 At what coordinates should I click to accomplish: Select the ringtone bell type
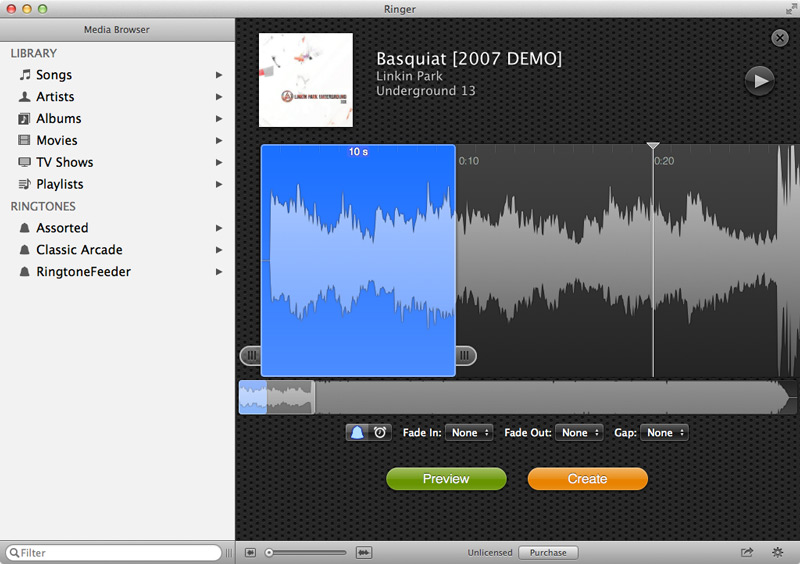click(357, 433)
